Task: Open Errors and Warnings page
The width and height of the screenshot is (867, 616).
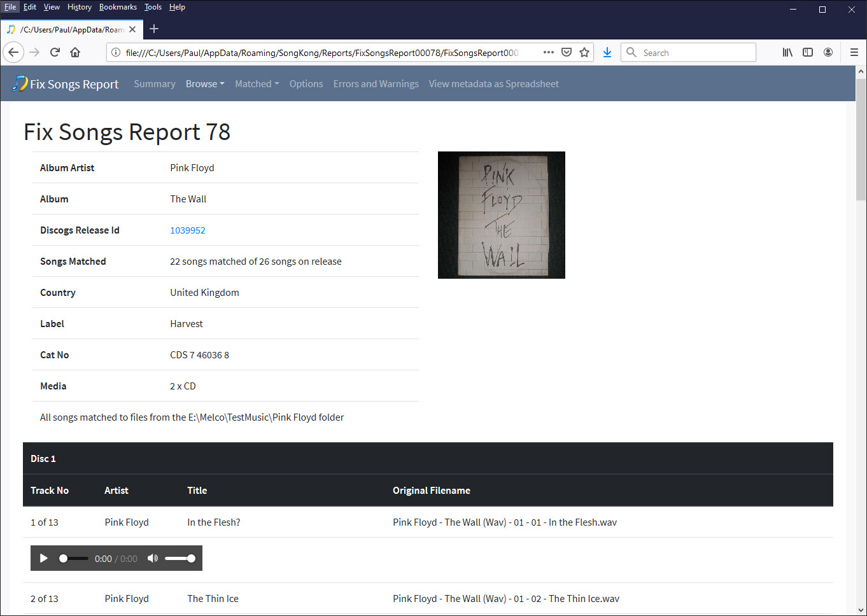Action: tap(376, 83)
